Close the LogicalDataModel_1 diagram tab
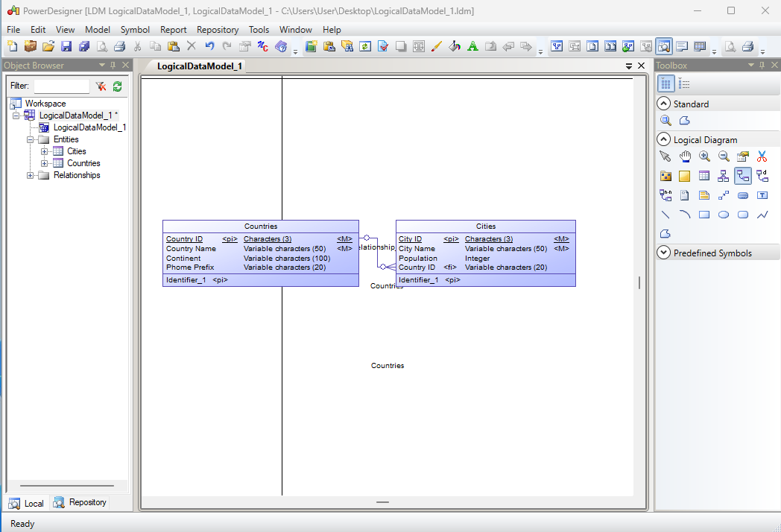Image resolution: width=781 pixels, height=532 pixels. coord(642,66)
